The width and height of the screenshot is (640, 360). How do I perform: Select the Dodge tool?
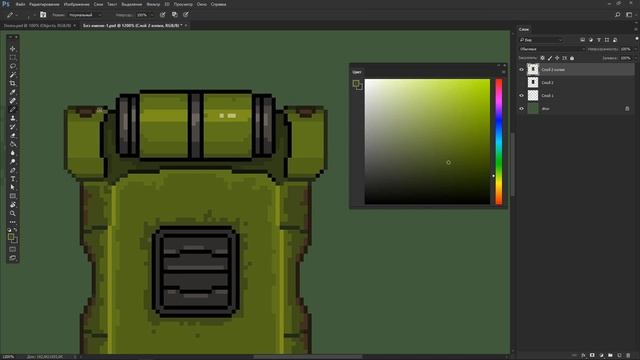(x=13, y=161)
